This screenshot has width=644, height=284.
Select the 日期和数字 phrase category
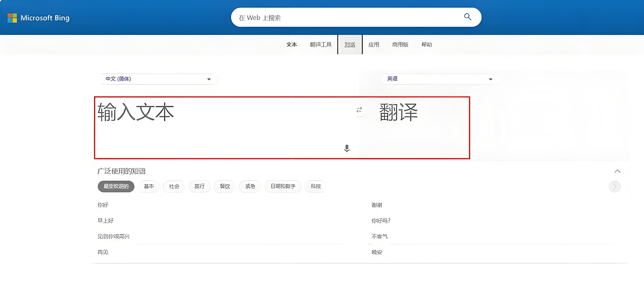click(283, 186)
